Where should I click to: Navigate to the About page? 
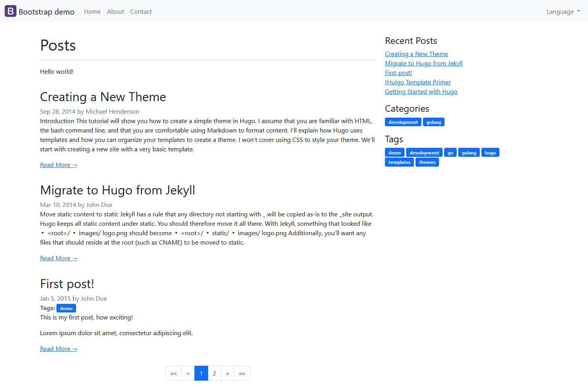tap(115, 12)
